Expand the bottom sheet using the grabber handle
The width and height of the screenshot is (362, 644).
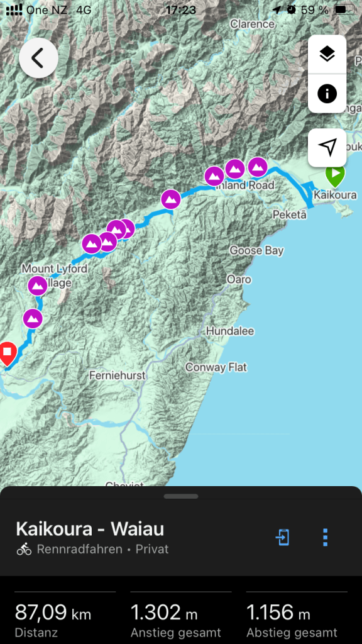pyautogui.click(x=181, y=496)
